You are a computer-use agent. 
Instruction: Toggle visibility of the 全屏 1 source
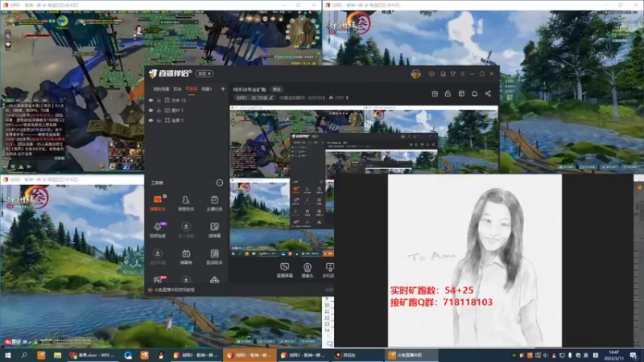(151, 121)
